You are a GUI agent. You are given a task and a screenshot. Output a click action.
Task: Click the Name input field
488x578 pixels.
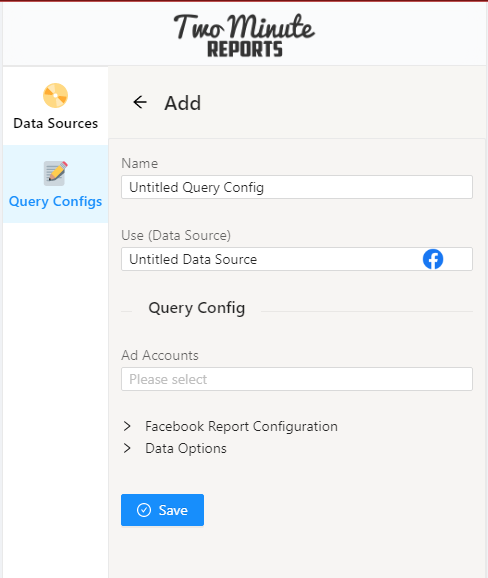point(297,187)
